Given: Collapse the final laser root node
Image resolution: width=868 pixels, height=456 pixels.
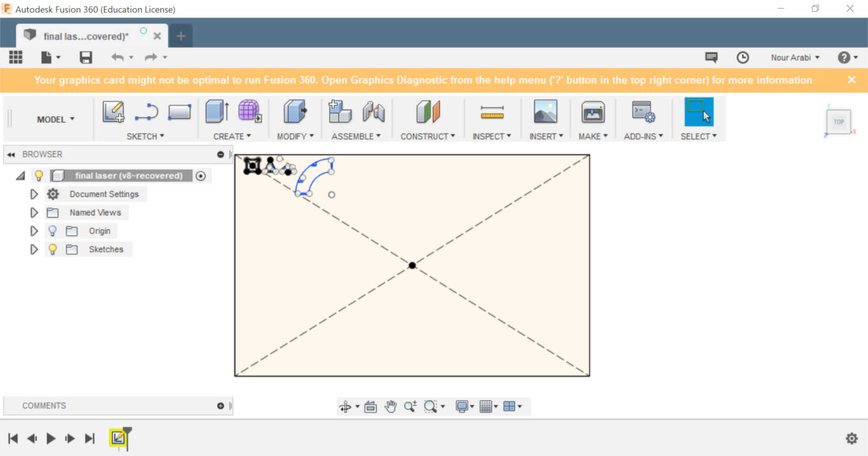Looking at the screenshot, I should tap(20, 176).
